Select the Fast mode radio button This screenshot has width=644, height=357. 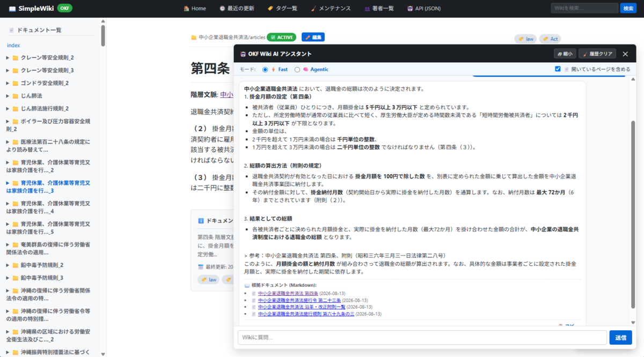click(265, 70)
